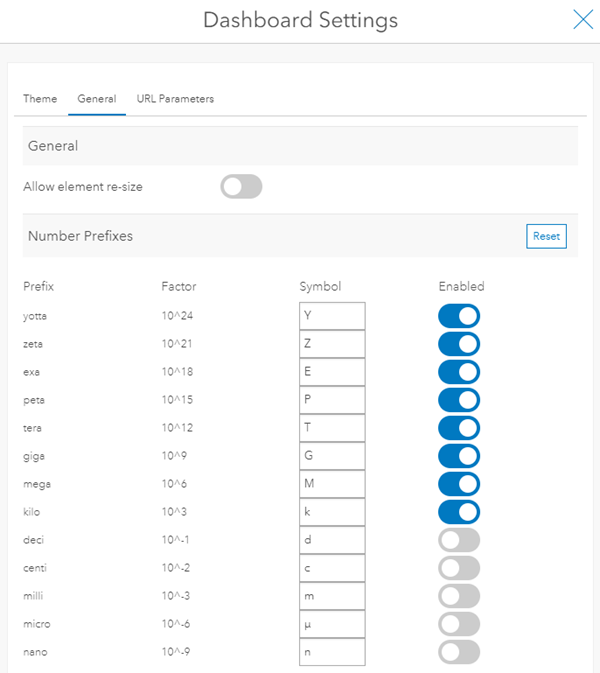
Task: Disable the exa prefix switch
Action: 459,372
